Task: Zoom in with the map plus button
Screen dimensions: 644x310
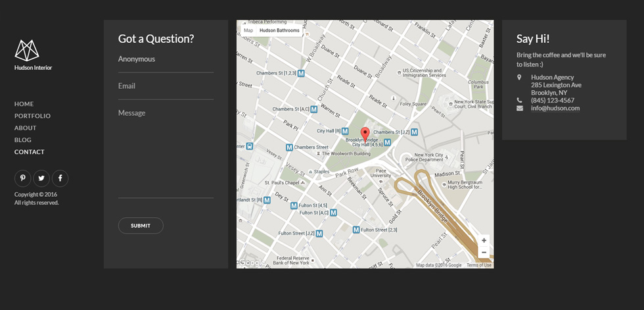Action: (484, 240)
